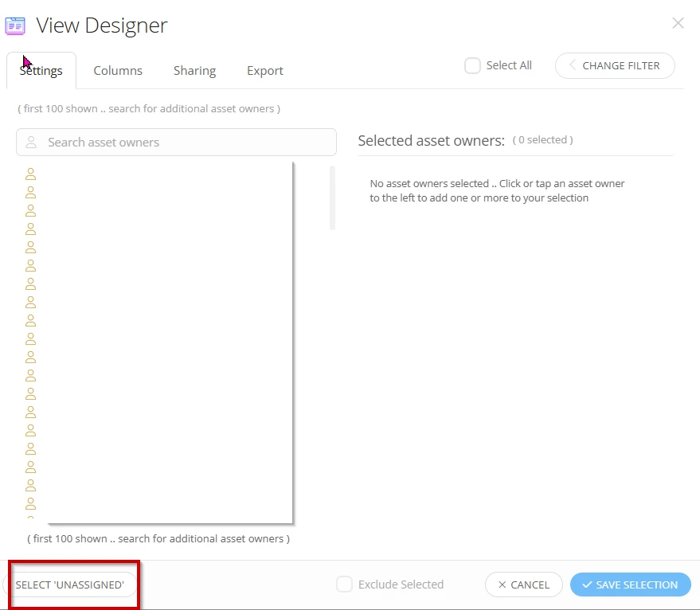Close the View Designer dialog
This screenshot has height=610, width=700.
678,23
